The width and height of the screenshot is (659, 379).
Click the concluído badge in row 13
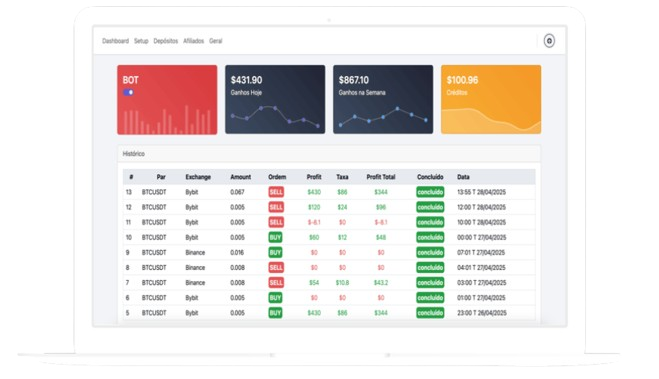(430, 192)
